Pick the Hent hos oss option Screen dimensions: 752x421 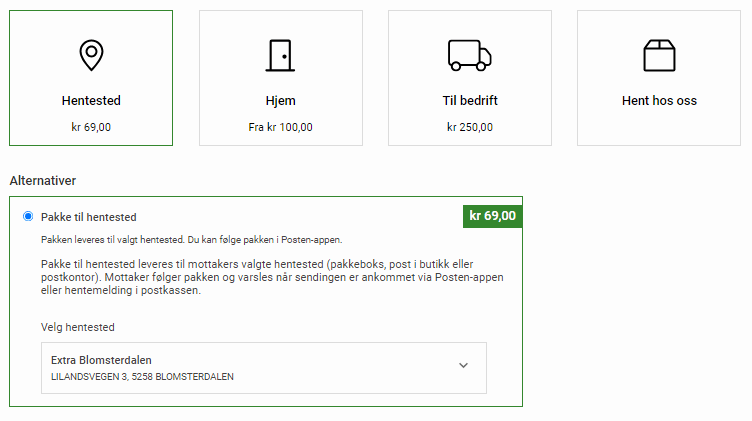[x=659, y=101]
